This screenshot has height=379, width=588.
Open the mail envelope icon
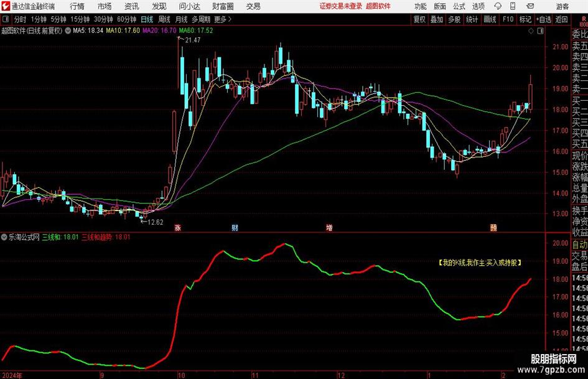pos(530,6)
